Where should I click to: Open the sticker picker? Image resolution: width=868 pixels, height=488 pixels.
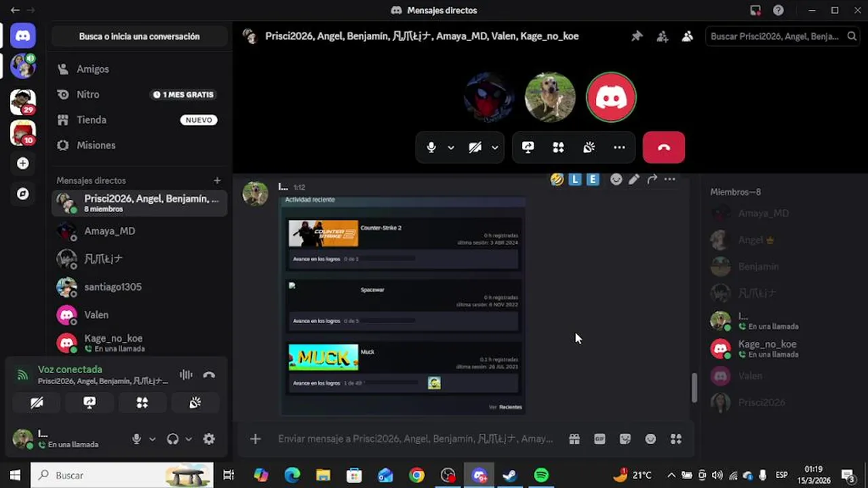625,439
